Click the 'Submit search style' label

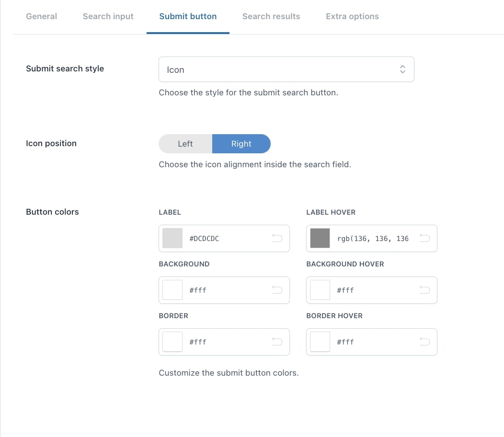click(x=65, y=69)
